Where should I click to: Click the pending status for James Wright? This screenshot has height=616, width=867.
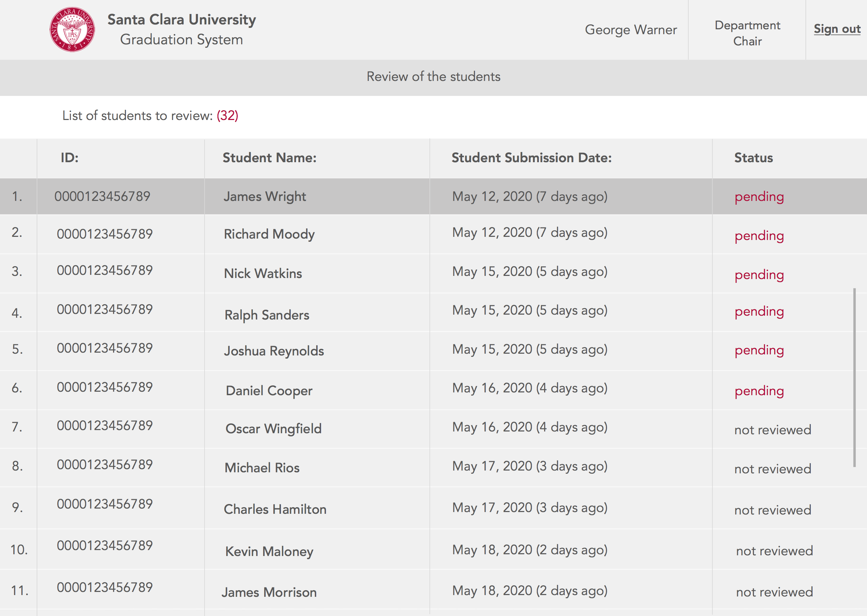point(759,197)
